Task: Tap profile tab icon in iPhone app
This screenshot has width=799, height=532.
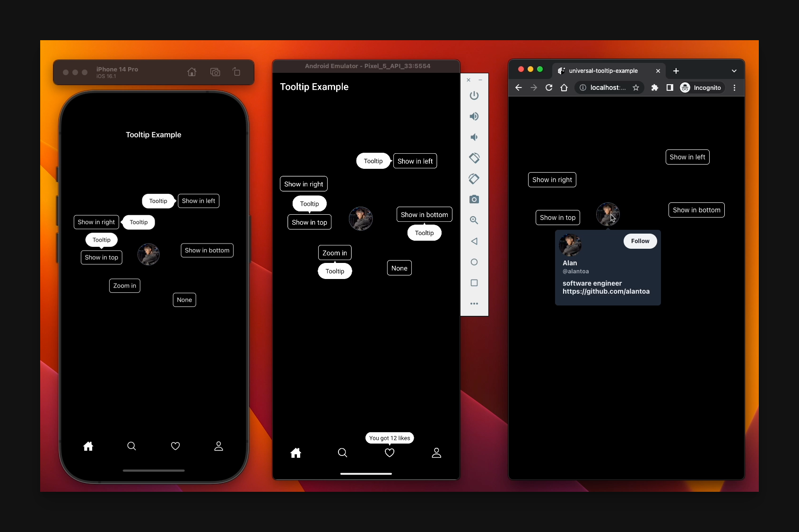Action: point(218,446)
